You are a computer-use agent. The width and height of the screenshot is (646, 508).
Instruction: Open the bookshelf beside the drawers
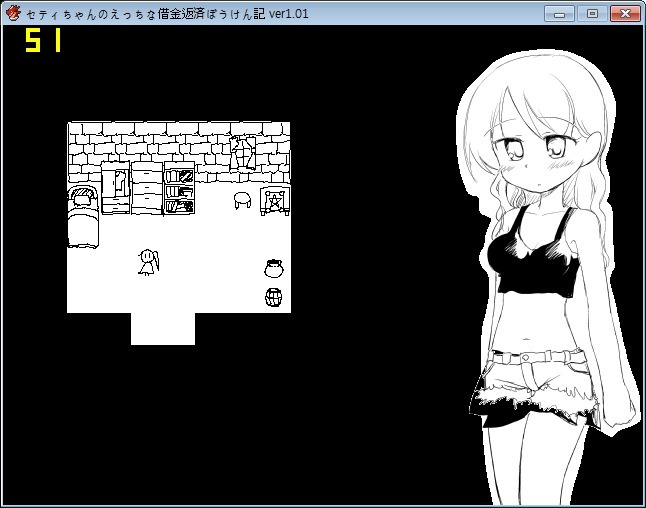point(179,188)
